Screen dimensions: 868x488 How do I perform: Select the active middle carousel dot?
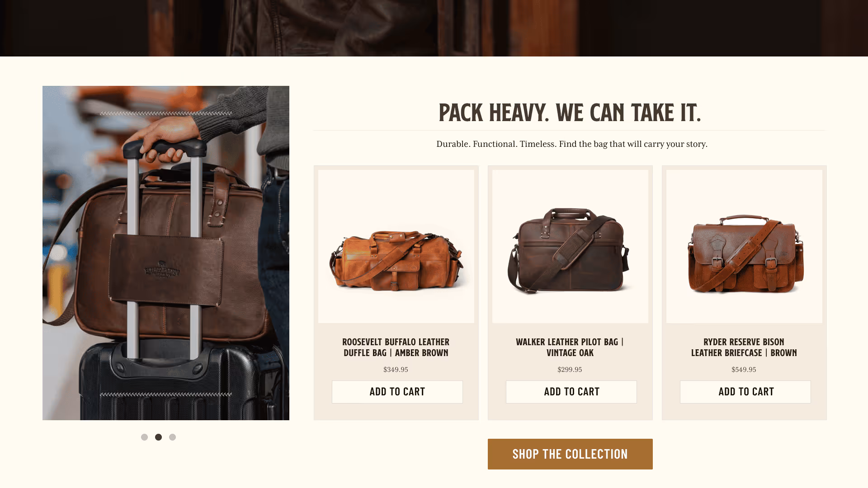(158, 437)
